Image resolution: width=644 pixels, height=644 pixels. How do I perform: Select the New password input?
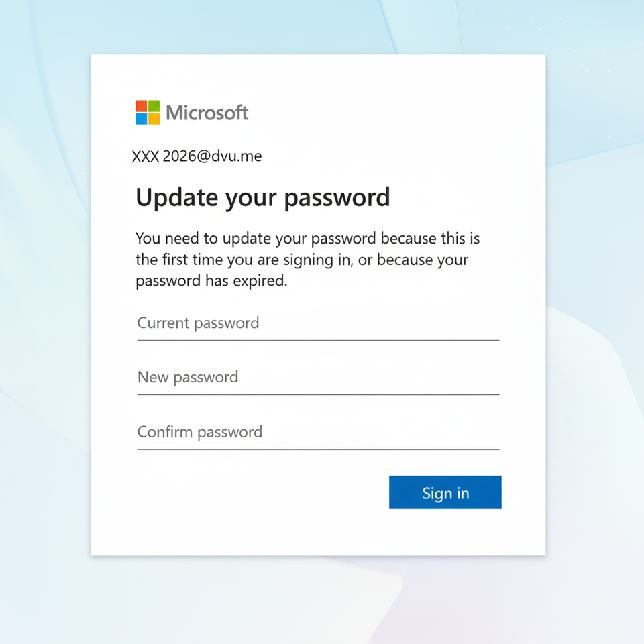[318, 378]
